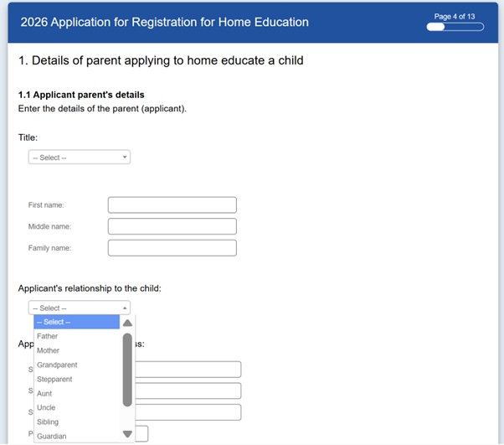The image size is (504, 445).
Task: Select the highlighted '-- Select --' list option
Action: (x=76, y=322)
